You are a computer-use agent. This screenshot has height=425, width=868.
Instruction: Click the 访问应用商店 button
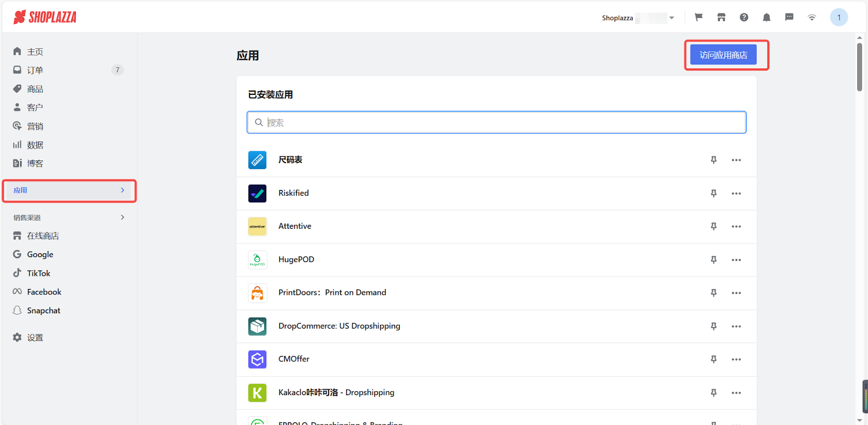723,55
